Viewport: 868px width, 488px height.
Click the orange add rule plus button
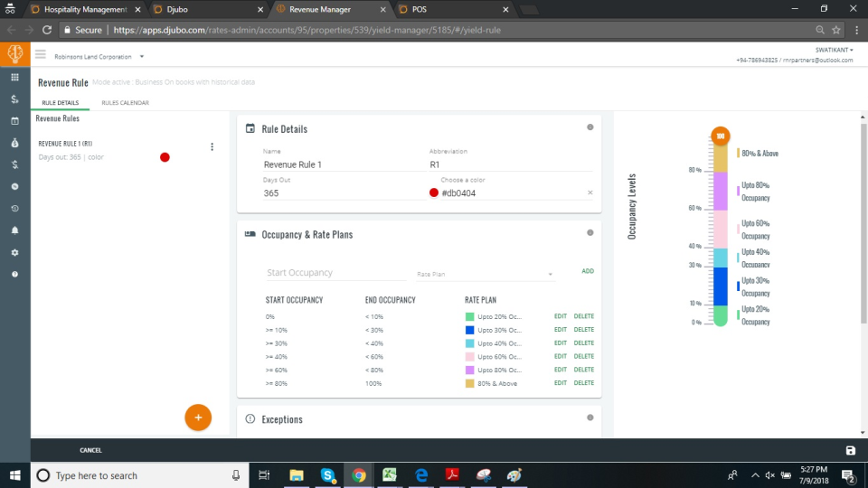(198, 418)
